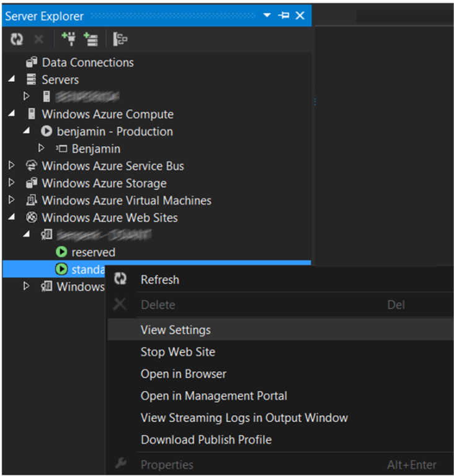
Task: Click the blurred server's machine icon
Action: pos(47,97)
